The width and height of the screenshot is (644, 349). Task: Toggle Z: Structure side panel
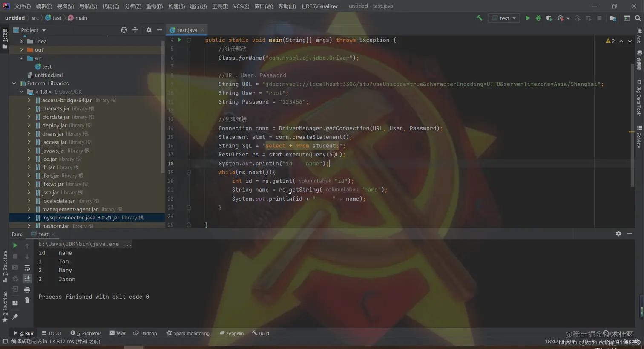coord(5,266)
